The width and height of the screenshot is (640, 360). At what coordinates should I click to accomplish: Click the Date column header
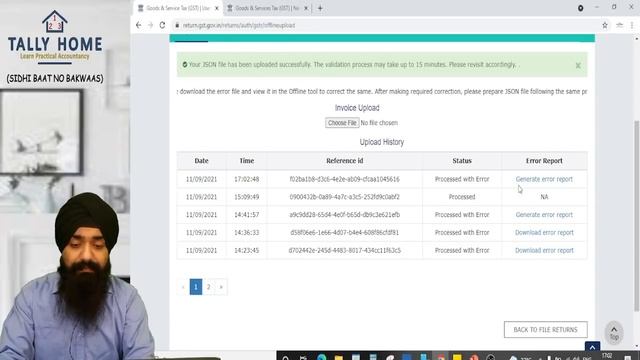point(201,161)
